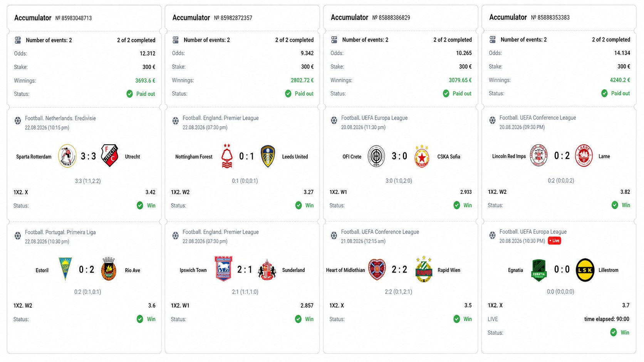Screen dimensions: 644x362
Task: Click the Heart of Midlothian badge
Action: point(377,270)
